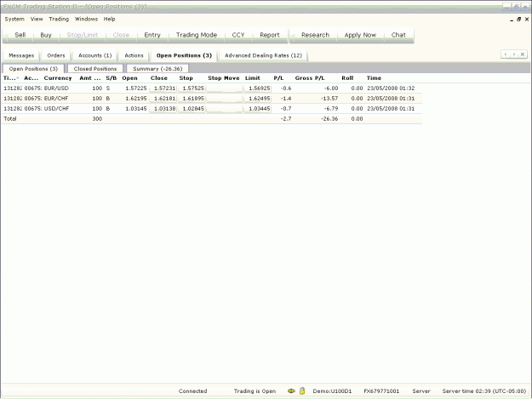Click the yellow connection status icon
This screenshot has height=399, width=532.
tap(291, 390)
